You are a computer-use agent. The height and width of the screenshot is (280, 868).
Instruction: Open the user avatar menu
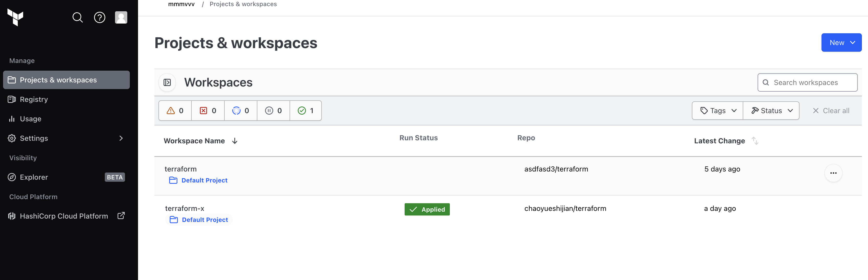[x=121, y=18]
